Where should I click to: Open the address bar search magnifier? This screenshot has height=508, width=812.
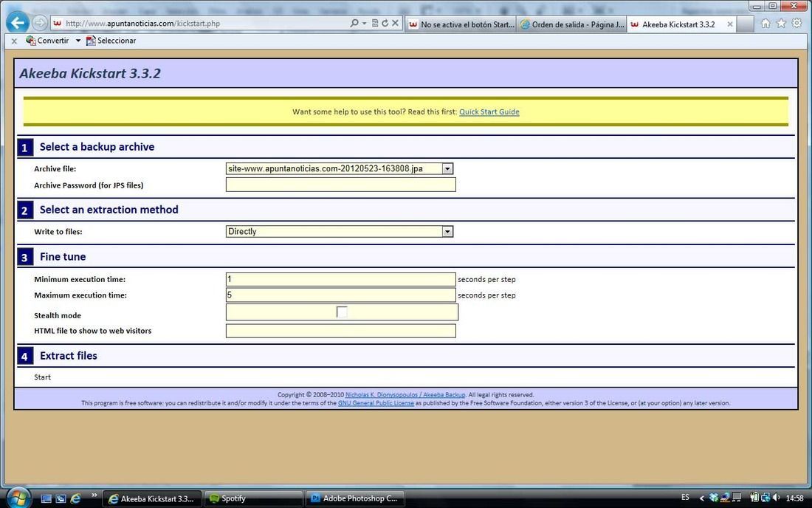click(x=354, y=24)
